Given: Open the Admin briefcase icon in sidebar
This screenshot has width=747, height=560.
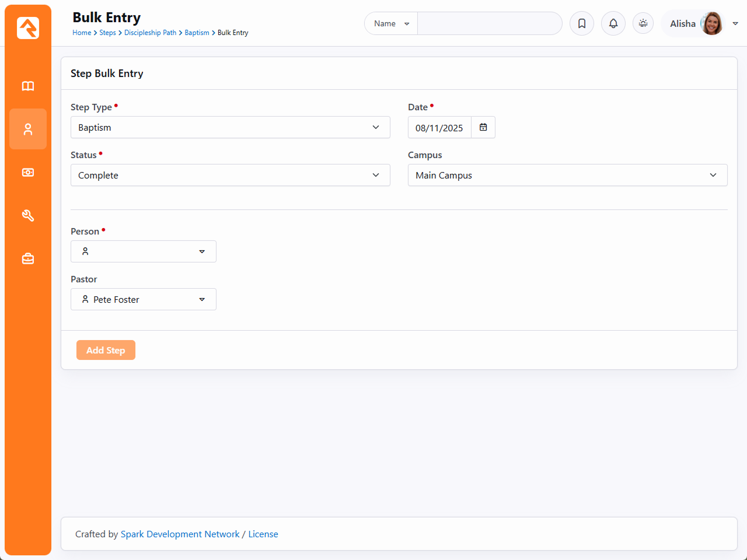Looking at the screenshot, I should pos(28,258).
